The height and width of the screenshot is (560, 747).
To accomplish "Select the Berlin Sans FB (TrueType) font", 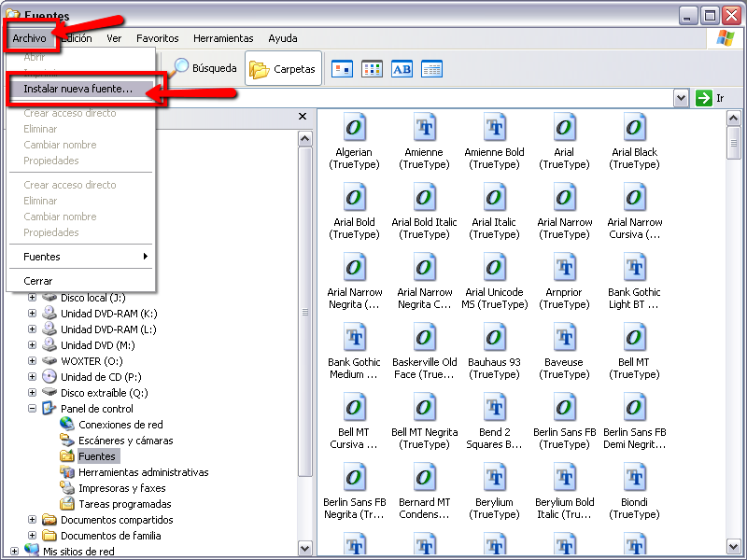I will [x=564, y=407].
